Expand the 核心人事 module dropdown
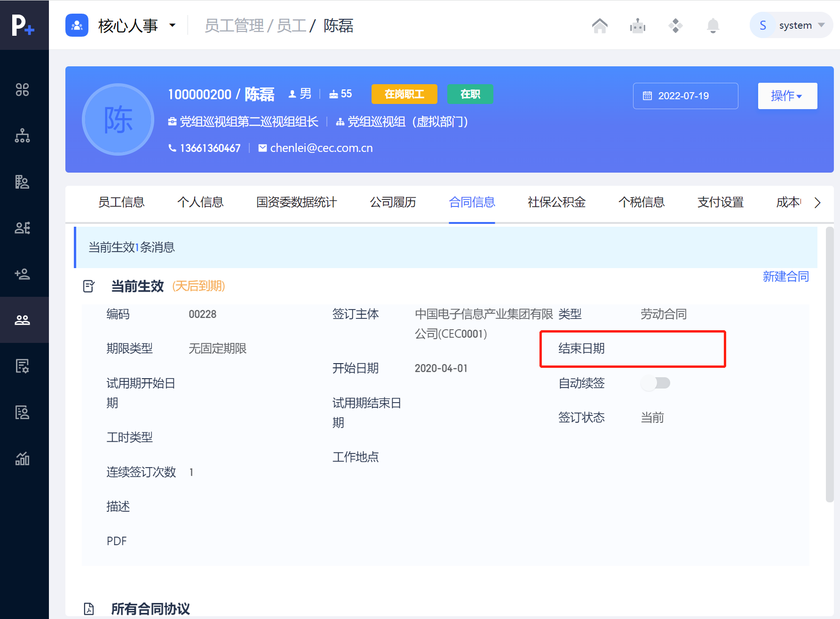Image resolution: width=840 pixels, height=619 pixels. (x=173, y=25)
